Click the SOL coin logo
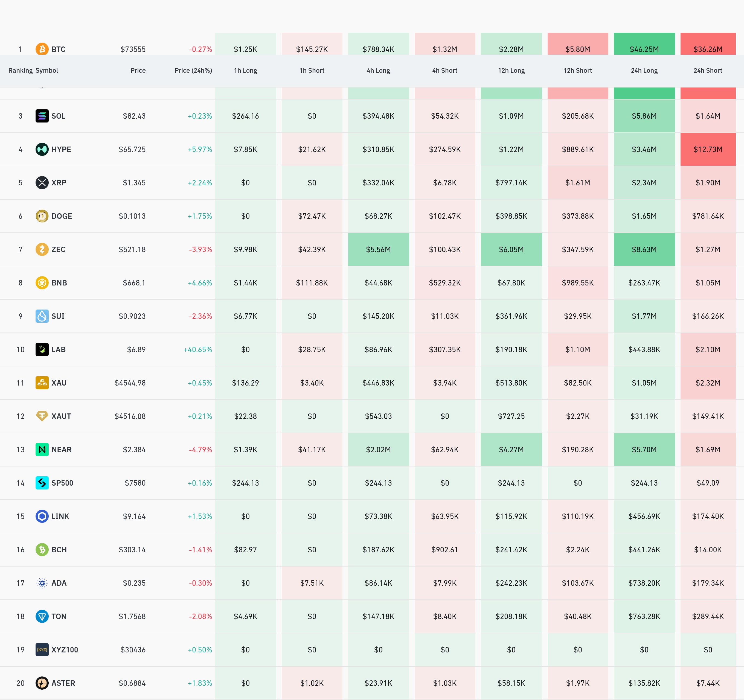Viewport: 744px width, 700px height. click(x=42, y=116)
